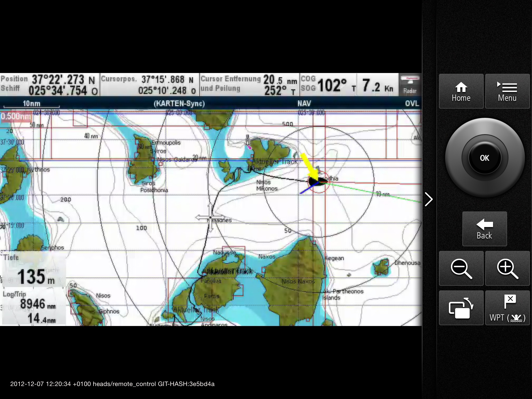The width and height of the screenshot is (532, 399).
Task: Collapse the remote panel chevron
Action: click(429, 199)
